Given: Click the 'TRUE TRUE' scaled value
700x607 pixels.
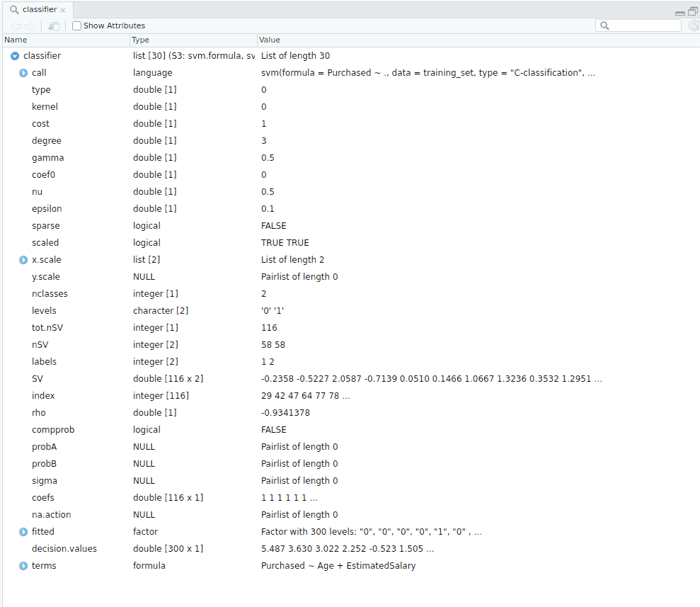Looking at the screenshot, I should (285, 242).
